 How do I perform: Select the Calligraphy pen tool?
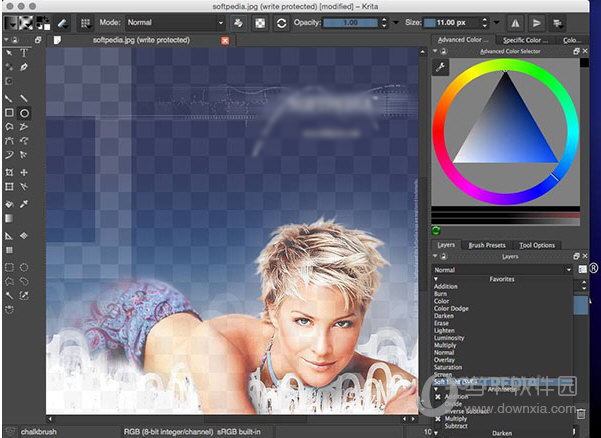(24, 67)
